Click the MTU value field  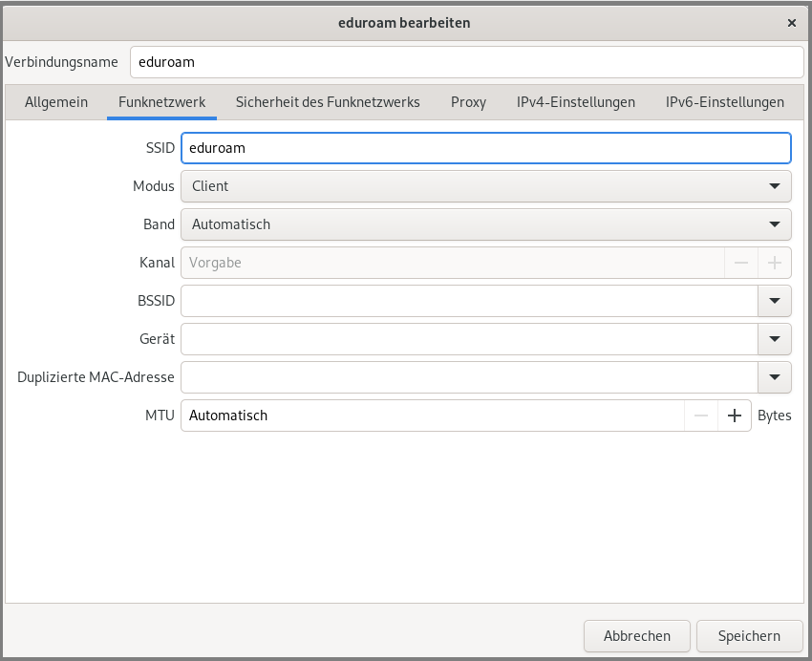point(430,416)
